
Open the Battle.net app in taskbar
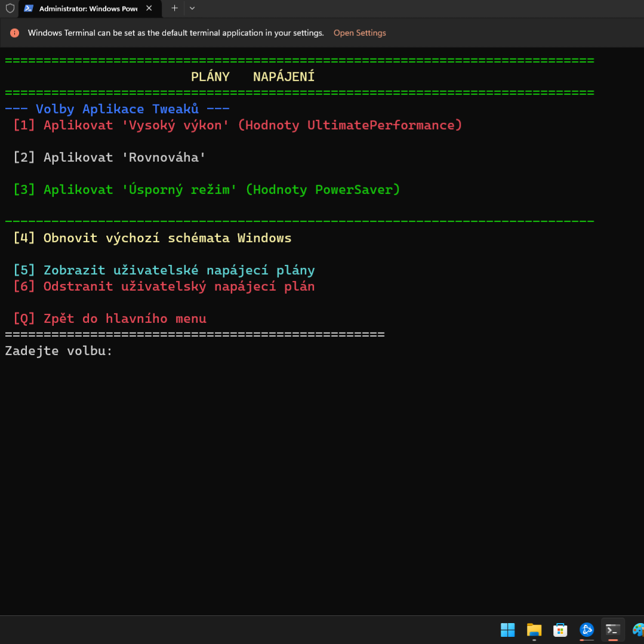(x=587, y=630)
